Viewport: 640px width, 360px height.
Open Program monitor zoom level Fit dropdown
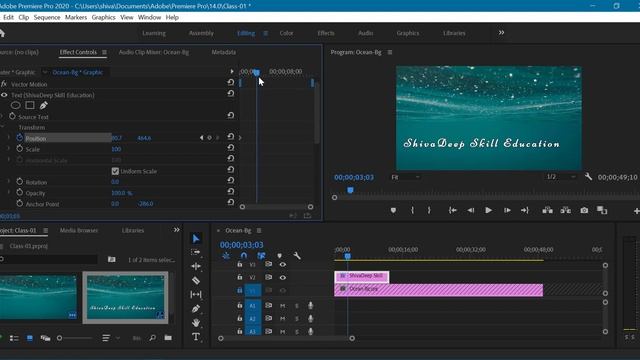tap(405, 177)
